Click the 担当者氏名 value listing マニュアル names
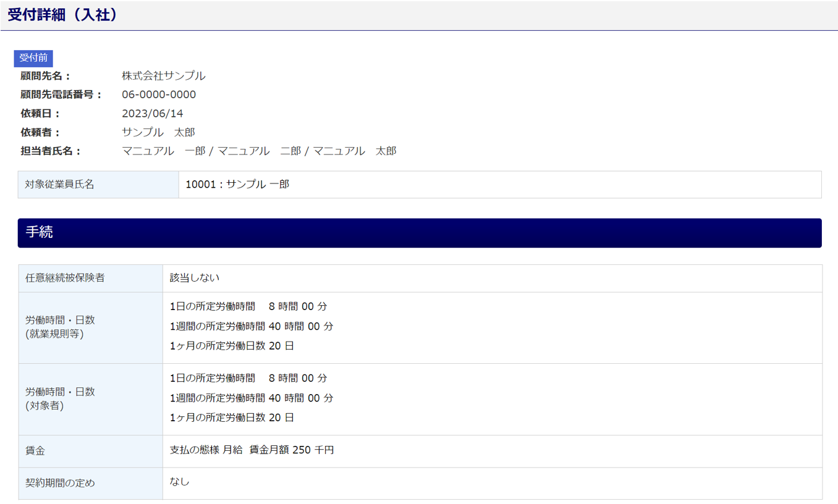The width and height of the screenshot is (838, 504). (259, 151)
